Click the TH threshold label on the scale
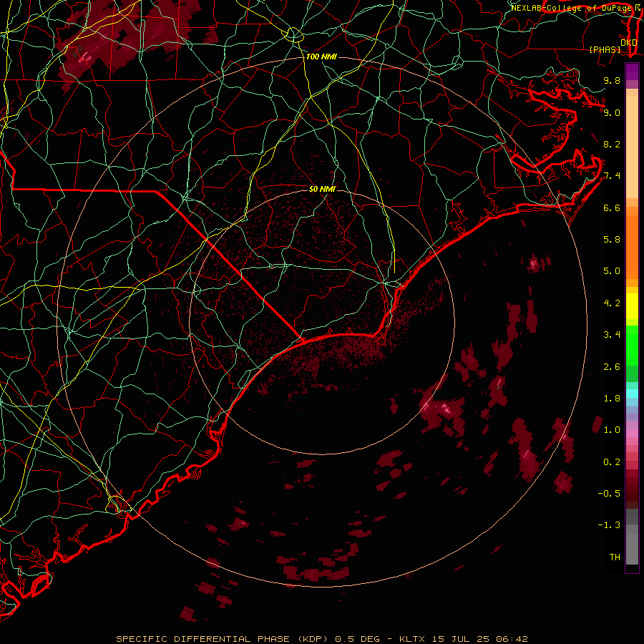 pos(615,557)
